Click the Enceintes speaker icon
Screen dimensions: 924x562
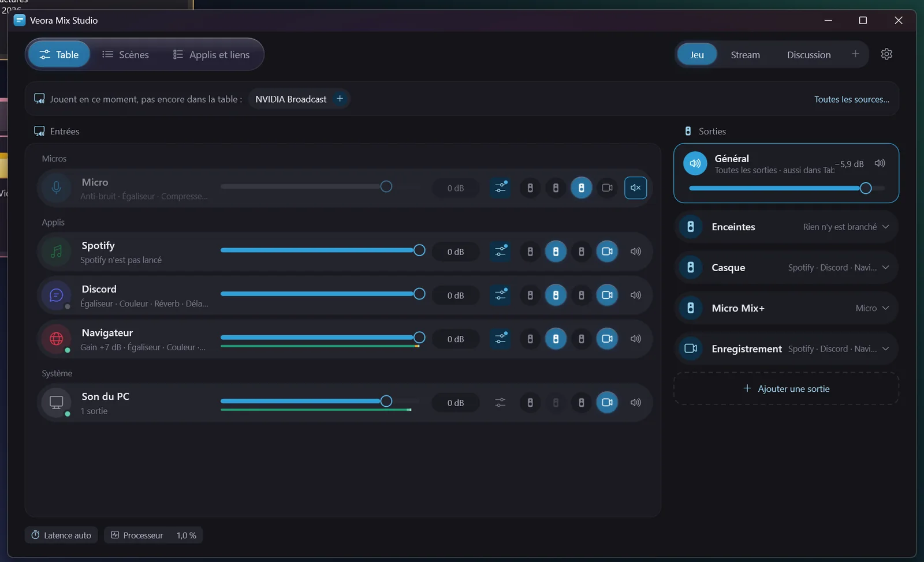coord(690,227)
